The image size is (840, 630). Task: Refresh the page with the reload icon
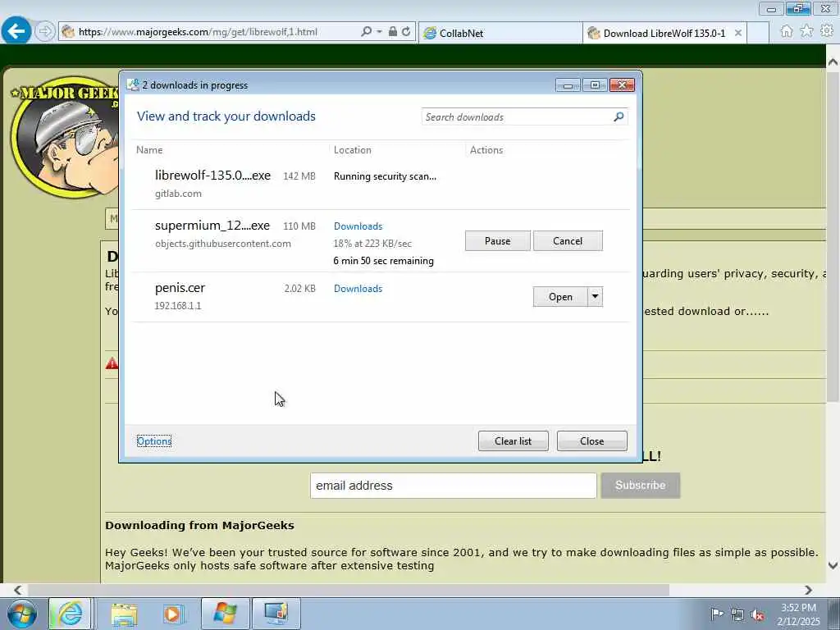coord(407,32)
